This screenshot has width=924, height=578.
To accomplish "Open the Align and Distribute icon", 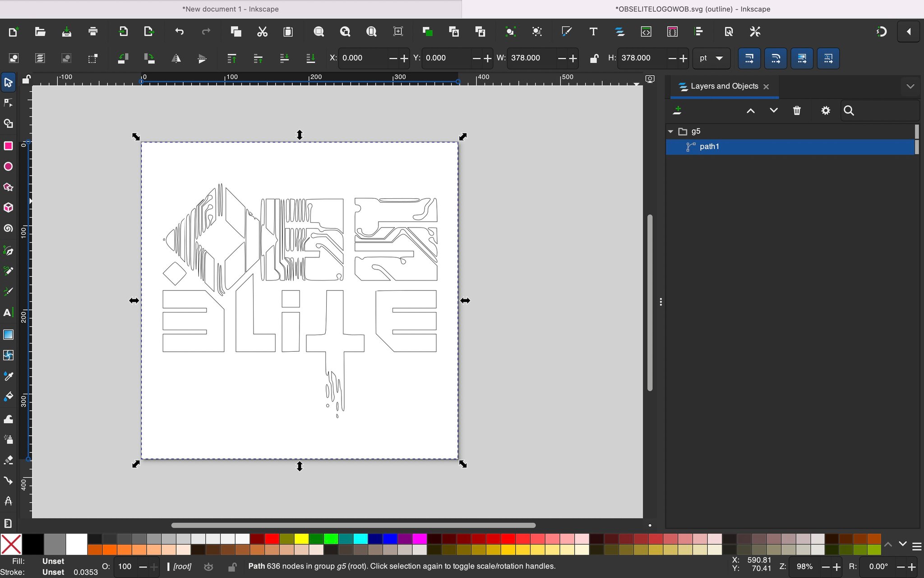I will (x=698, y=32).
